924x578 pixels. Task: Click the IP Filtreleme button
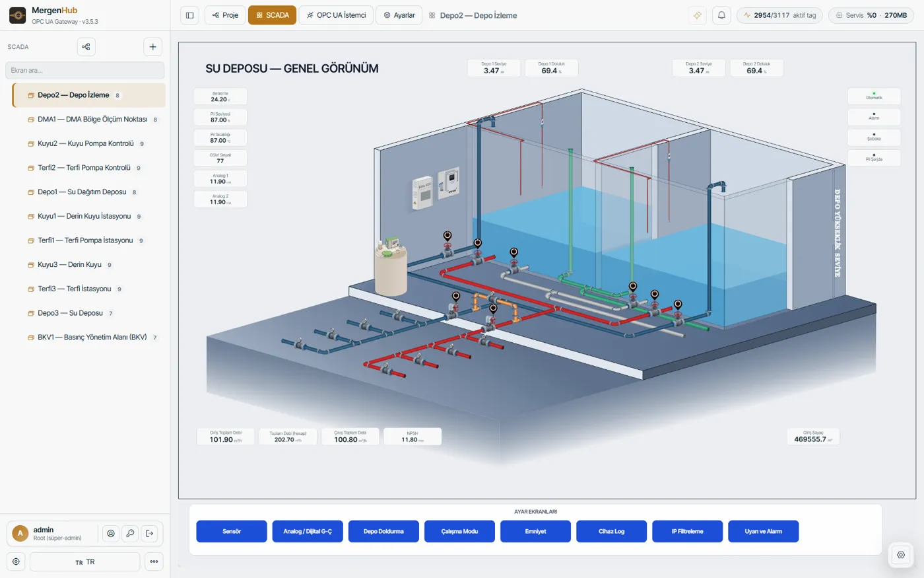[687, 531]
